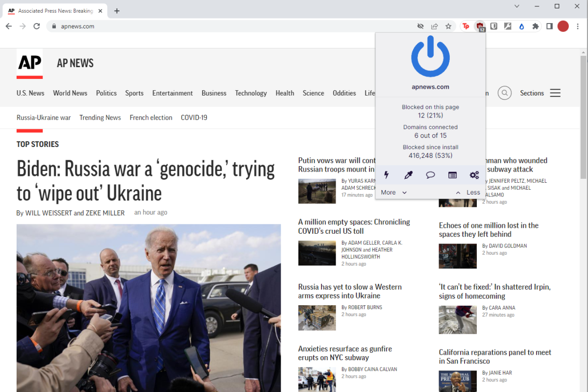
Task: Reload the page
Action: pyautogui.click(x=36, y=26)
